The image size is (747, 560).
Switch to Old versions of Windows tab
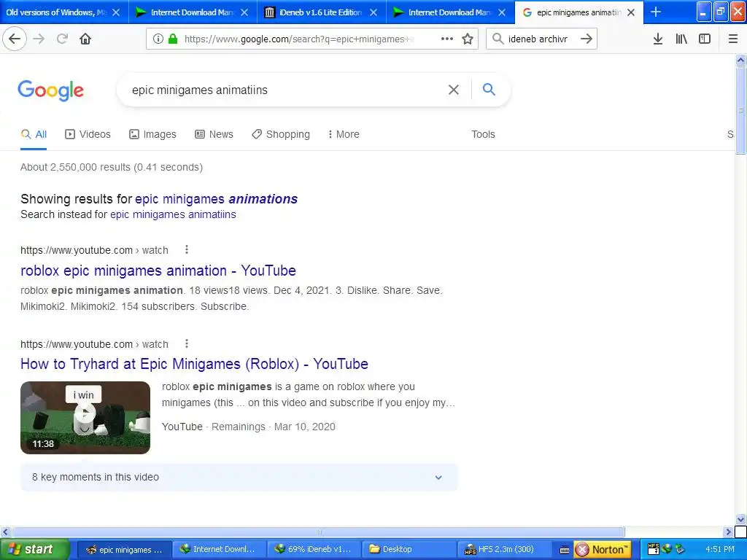click(x=56, y=12)
